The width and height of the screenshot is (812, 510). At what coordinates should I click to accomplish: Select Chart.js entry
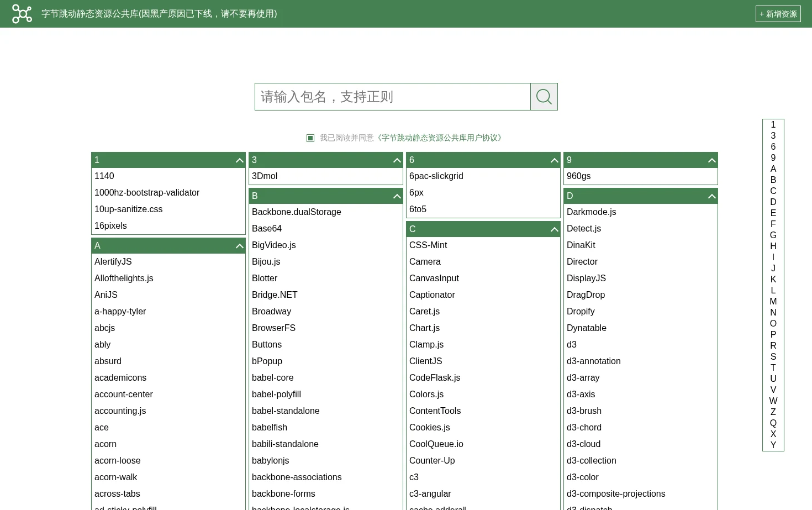(425, 328)
